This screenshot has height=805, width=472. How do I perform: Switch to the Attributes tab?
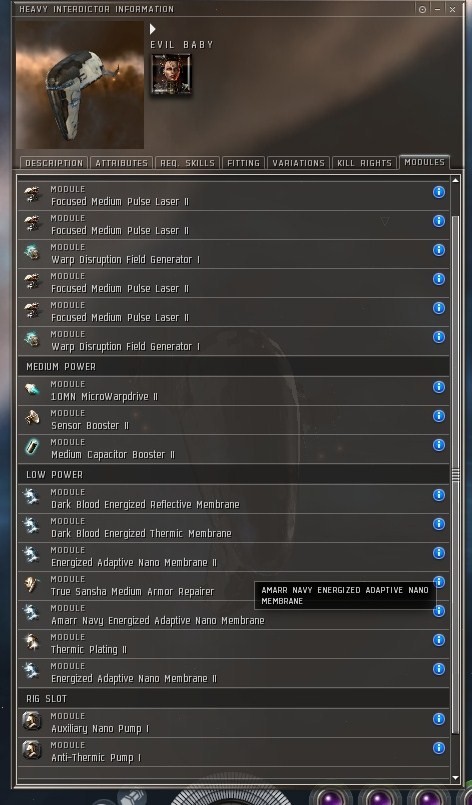[x=122, y=163]
